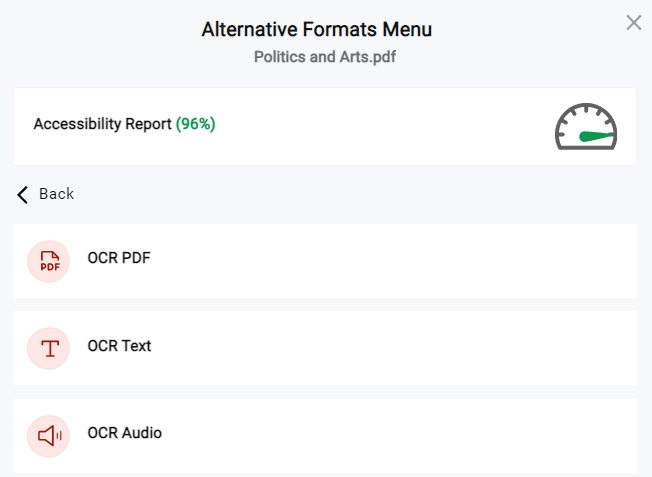This screenshot has width=652, height=477.
Task: Click the Alternative Formats Menu heading
Action: tap(317, 30)
